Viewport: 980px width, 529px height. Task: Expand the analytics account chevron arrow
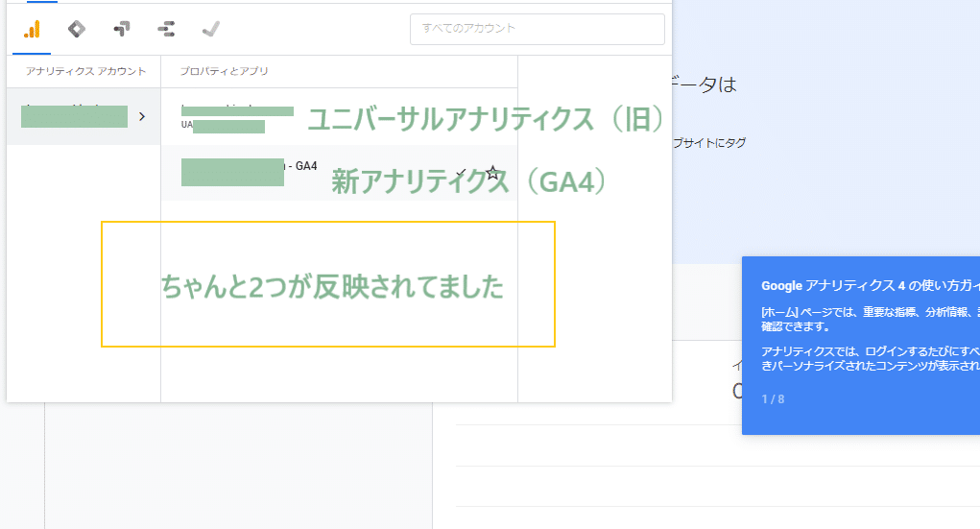(142, 116)
